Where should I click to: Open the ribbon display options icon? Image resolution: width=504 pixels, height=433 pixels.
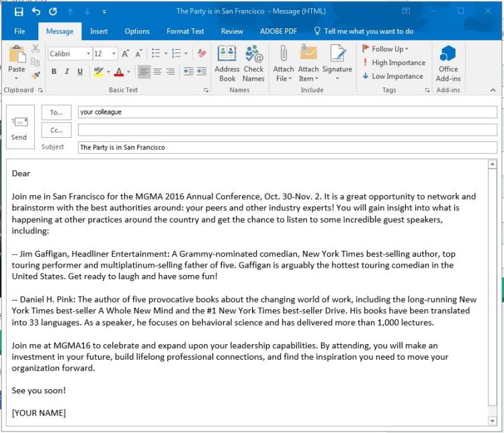pyautogui.click(x=406, y=11)
